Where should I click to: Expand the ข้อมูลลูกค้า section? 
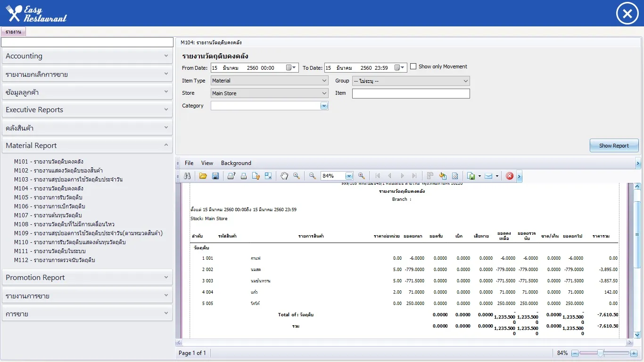87,92
